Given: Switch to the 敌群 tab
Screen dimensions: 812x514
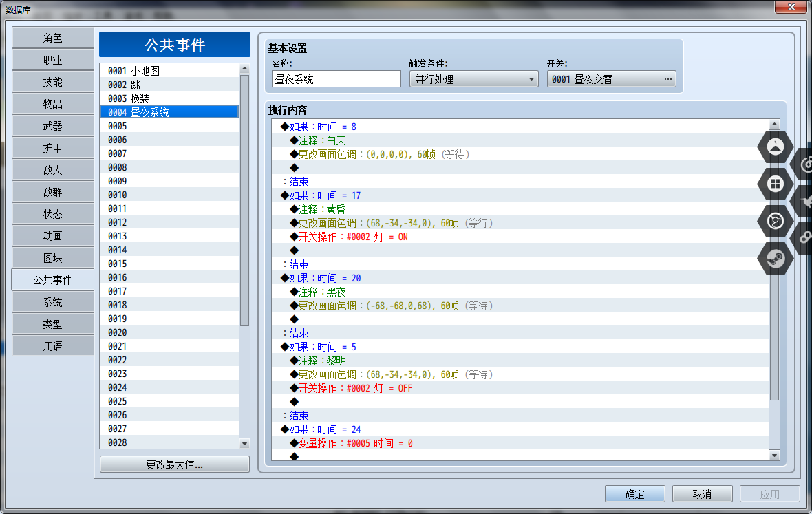Looking at the screenshot, I should point(52,192).
